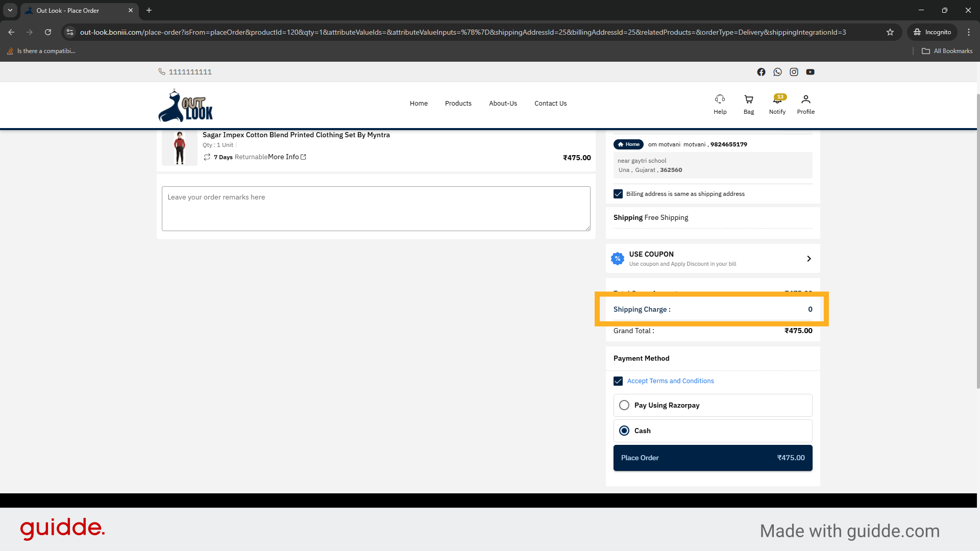Open the Instagram social icon
Viewport: 980px width, 551px height.
click(x=794, y=72)
